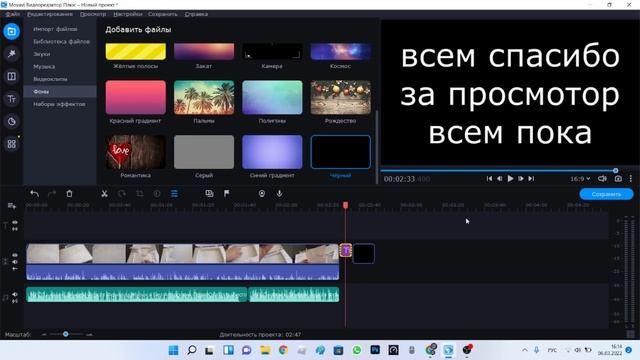This screenshot has height=360, width=640.
Task: Mute the music audio track
Action: click(15, 294)
